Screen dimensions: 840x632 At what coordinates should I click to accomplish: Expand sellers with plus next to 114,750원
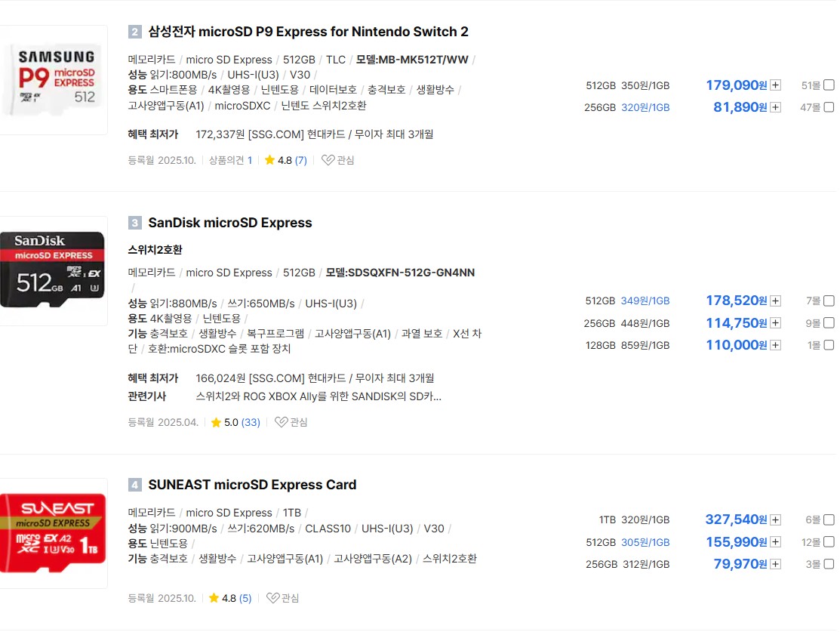775,323
